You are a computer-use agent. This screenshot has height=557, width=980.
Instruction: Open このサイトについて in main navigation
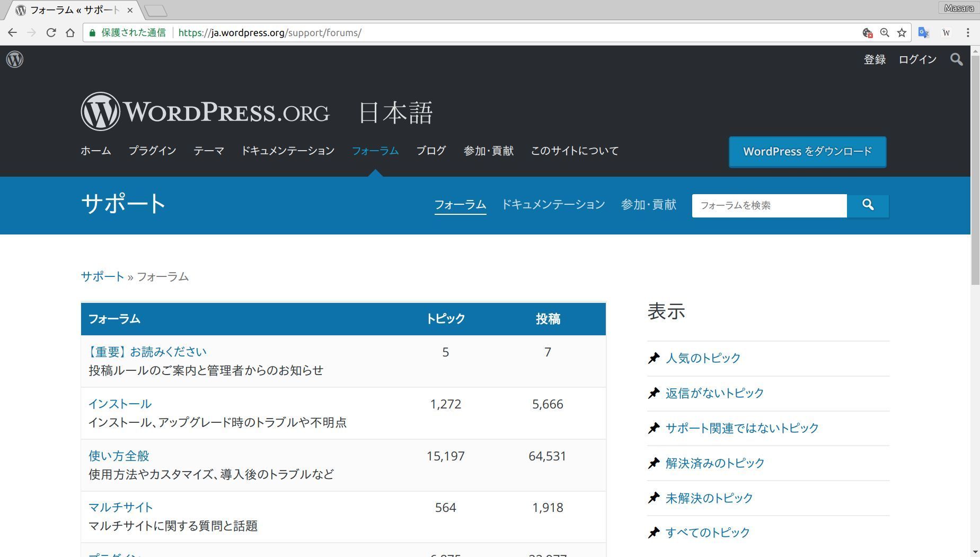coord(575,151)
